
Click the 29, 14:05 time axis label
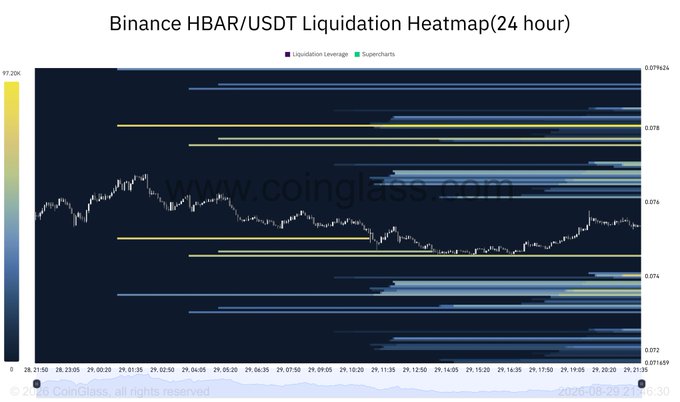point(446,370)
